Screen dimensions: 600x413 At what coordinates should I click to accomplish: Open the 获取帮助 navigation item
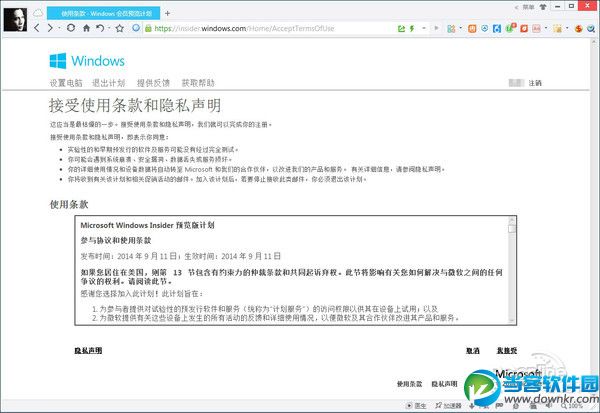tap(198, 83)
